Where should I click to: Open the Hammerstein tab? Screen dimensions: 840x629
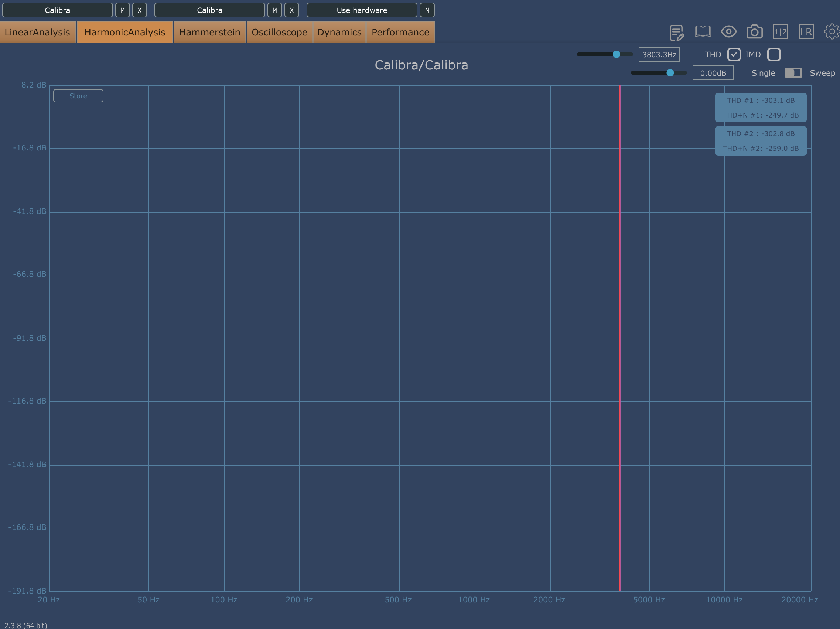coord(209,32)
